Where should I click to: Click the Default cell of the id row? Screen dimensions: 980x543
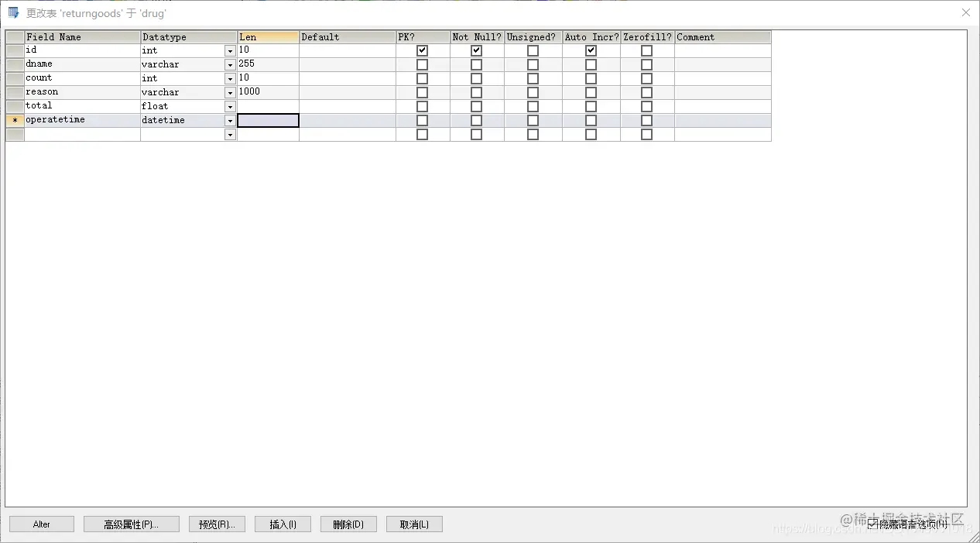tap(348, 50)
